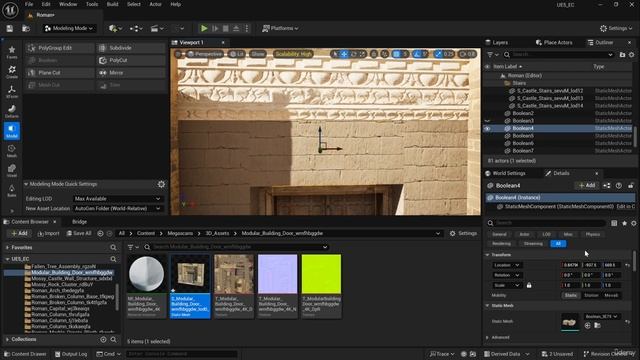Viewport: 640px width, 360px height.
Task: Switch to the Layers tab
Action: [497, 42]
